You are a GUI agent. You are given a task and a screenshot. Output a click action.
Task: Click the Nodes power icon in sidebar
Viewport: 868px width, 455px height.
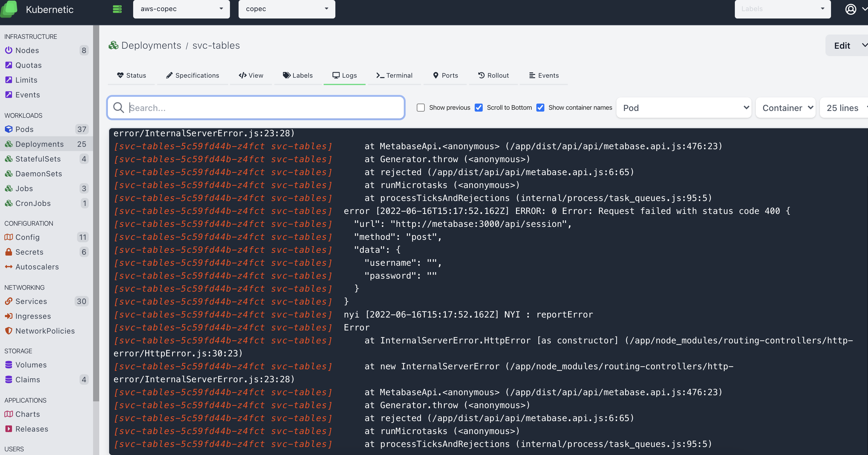[x=9, y=50]
